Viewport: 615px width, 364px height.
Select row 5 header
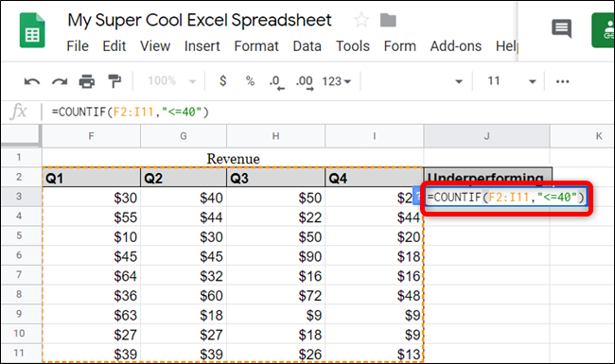pos(21,235)
